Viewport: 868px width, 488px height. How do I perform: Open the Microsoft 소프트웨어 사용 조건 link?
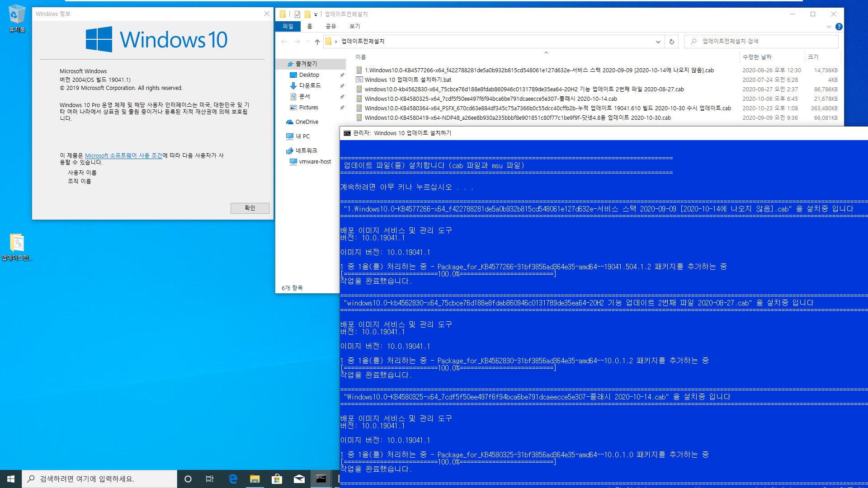pyautogui.click(x=123, y=155)
